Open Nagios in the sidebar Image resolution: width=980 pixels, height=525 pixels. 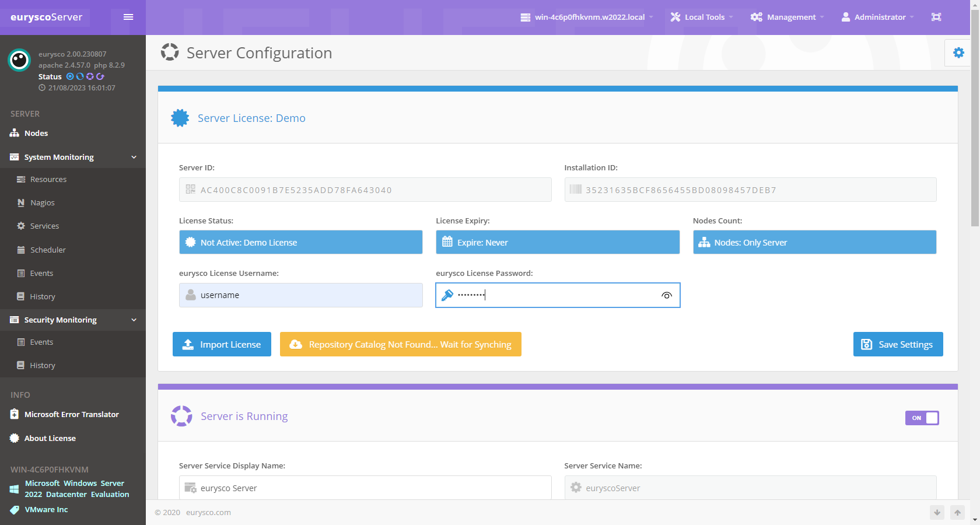point(42,203)
